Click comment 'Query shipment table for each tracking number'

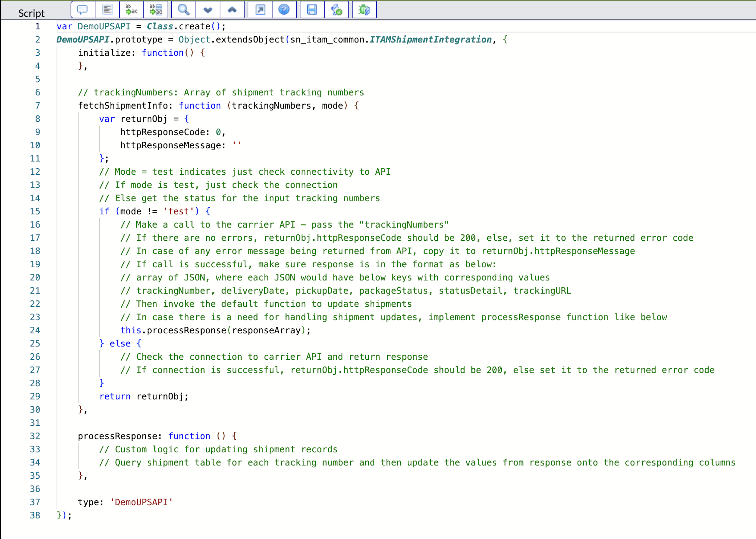pyautogui.click(x=417, y=463)
